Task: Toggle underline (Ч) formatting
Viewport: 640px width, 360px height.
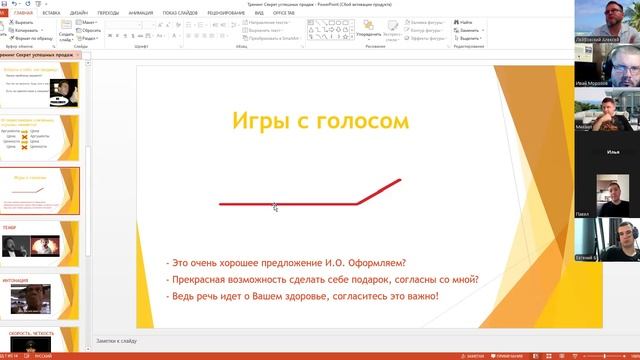Action: click(125, 36)
